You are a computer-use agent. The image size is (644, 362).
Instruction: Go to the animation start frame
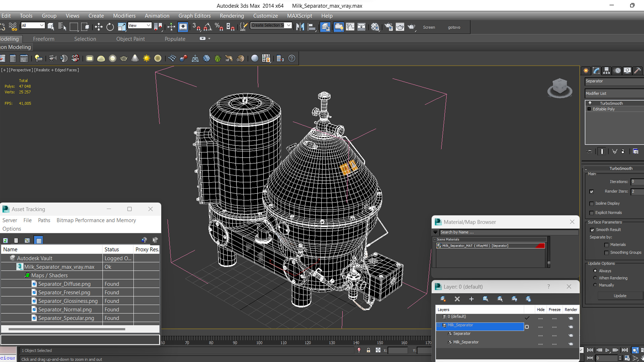pyautogui.click(x=590, y=350)
